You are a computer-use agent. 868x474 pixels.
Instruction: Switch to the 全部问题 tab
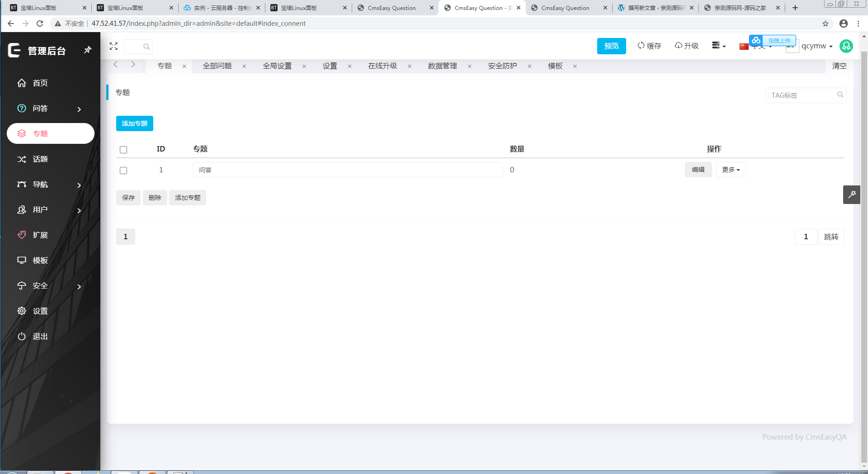point(217,66)
